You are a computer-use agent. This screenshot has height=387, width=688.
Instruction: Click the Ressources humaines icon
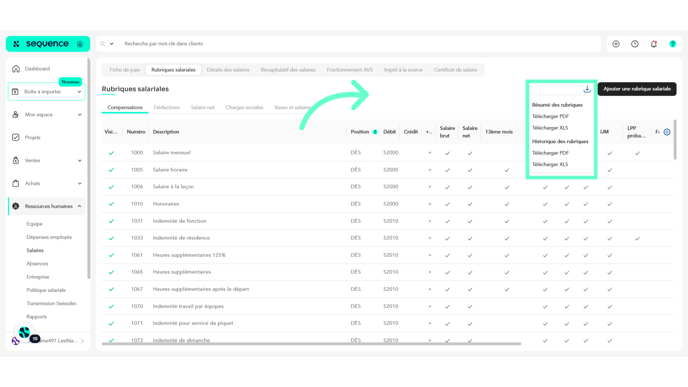[x=16, y=206]
